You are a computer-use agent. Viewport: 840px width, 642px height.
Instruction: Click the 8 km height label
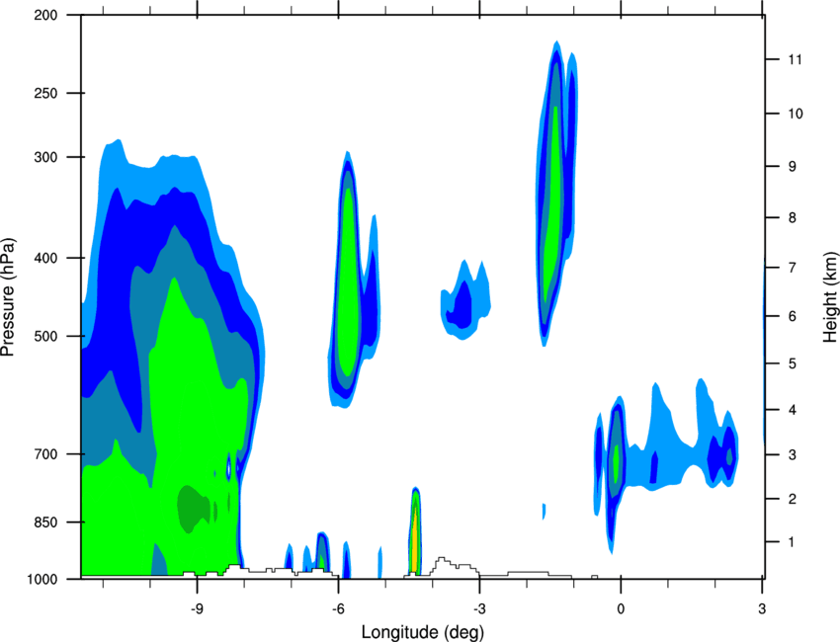793,217
